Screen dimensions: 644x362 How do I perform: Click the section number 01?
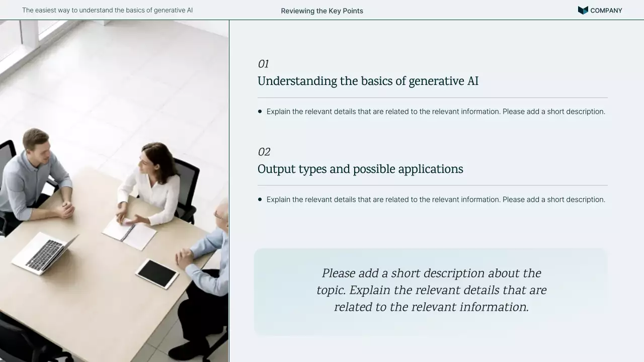tap(263, 64)
